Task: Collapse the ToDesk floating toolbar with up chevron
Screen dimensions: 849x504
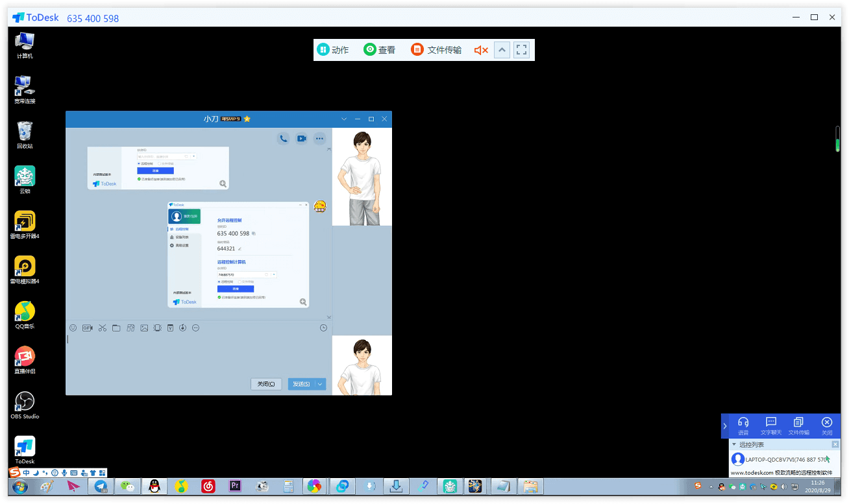Action: click(502, 50)
